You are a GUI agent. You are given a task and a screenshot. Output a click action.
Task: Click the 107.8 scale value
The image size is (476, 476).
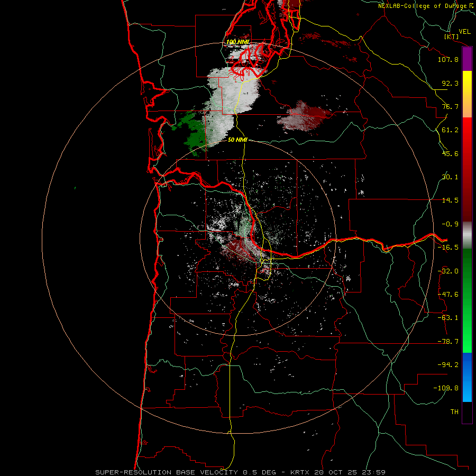tap(448, 59)
